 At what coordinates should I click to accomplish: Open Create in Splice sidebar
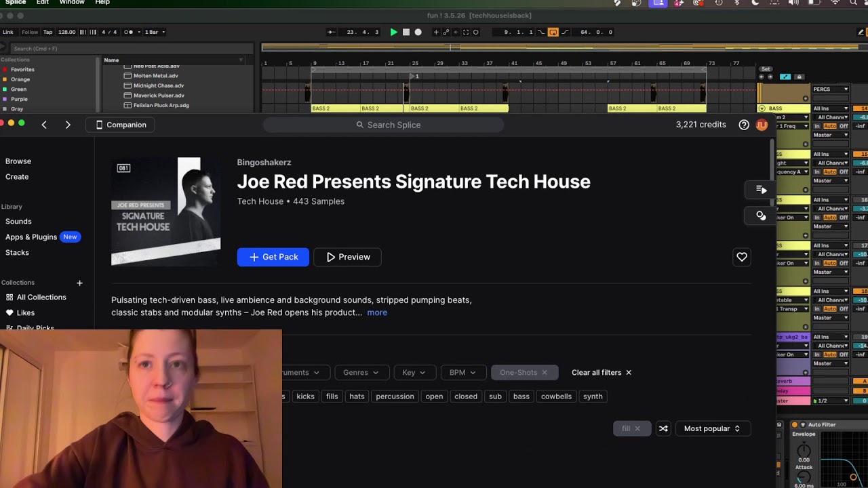[17, 177]
